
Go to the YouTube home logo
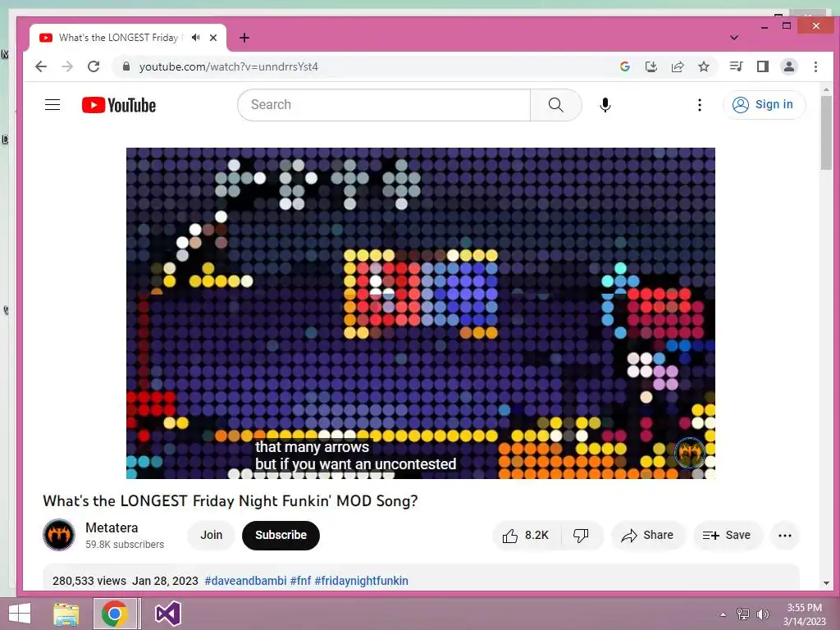(119, 105)
